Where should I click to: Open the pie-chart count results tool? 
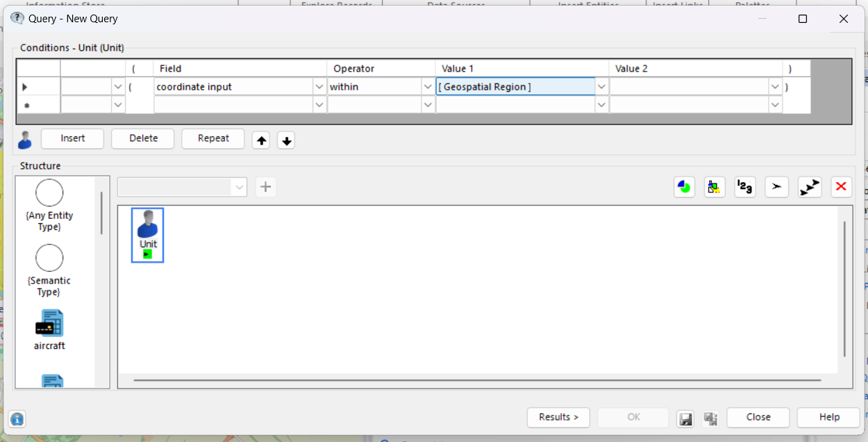684,187
